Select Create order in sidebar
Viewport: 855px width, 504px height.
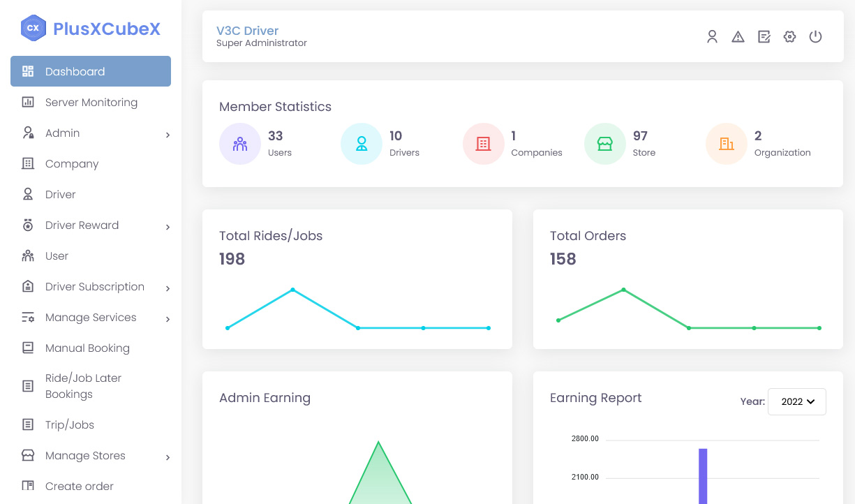(x=91, y=486)
